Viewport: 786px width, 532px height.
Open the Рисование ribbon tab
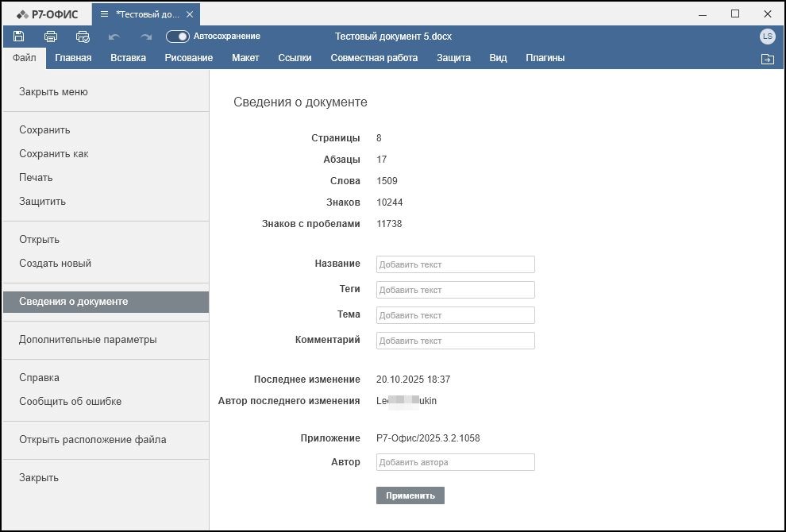coord(188,58)
